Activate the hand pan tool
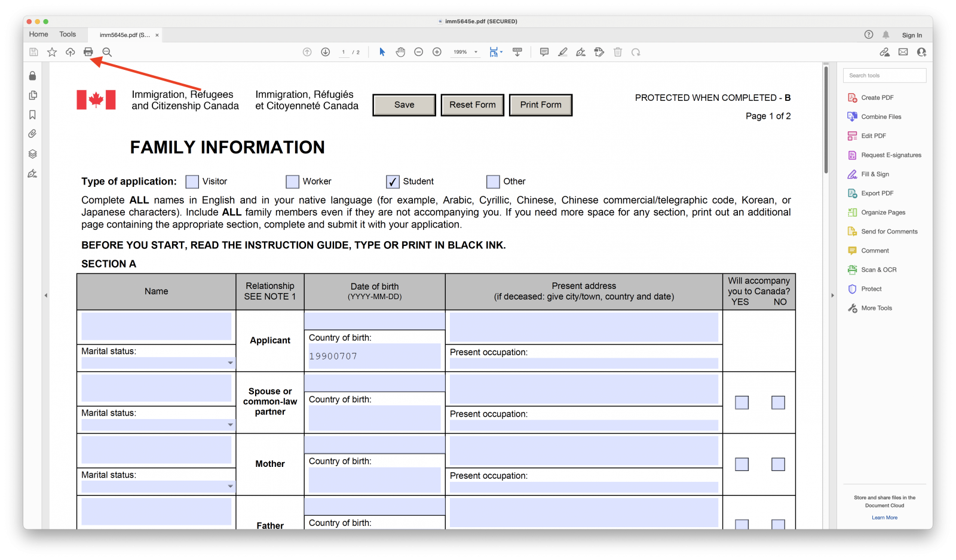The image size is (956, 560). click(x=400, y=52)
